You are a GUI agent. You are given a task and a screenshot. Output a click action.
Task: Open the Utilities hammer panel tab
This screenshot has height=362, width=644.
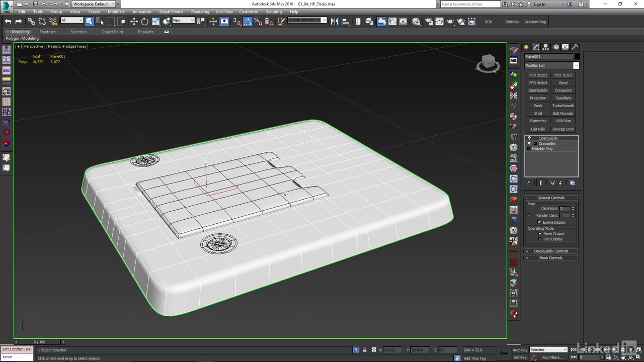point(575,47)
